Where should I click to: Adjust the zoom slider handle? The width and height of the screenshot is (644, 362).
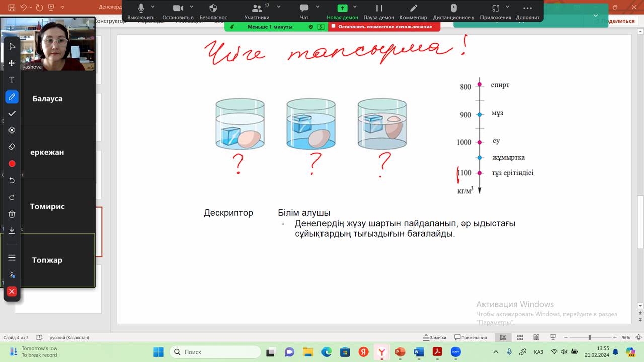pos(589,337)
